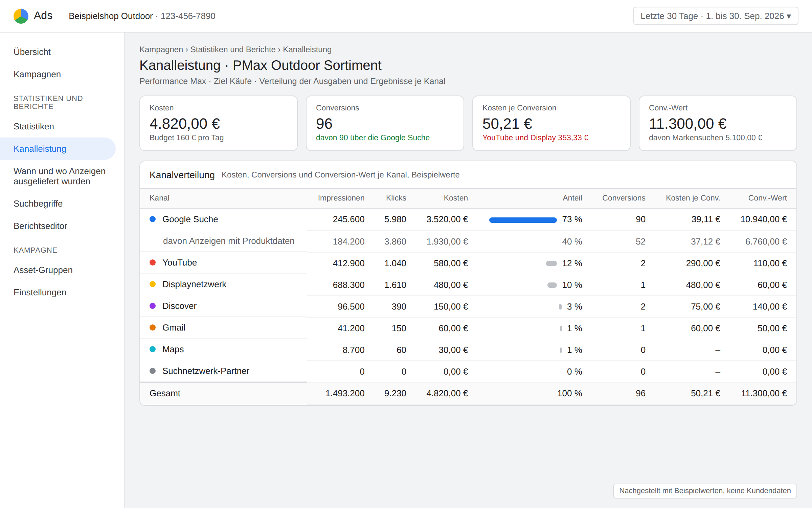Click the page heading Kanalleistung · PMax Outdoor Sortiment
The image size is (812, 508).
[260, 65]
